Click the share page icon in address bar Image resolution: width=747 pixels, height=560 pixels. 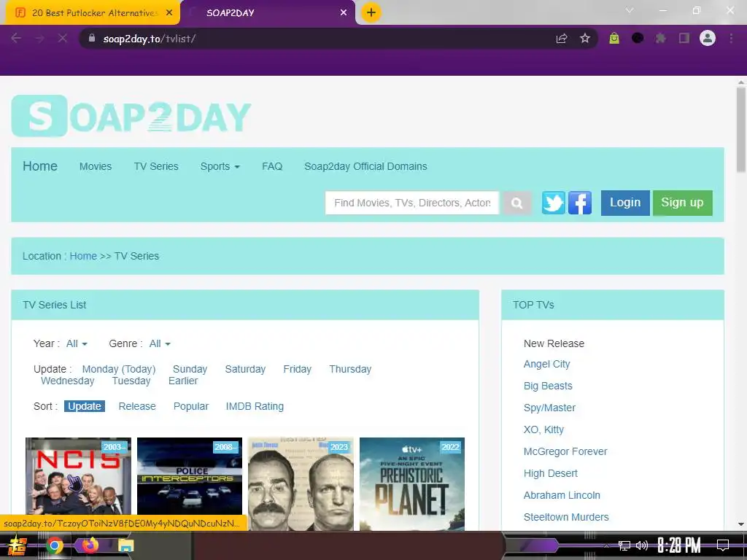562,39
